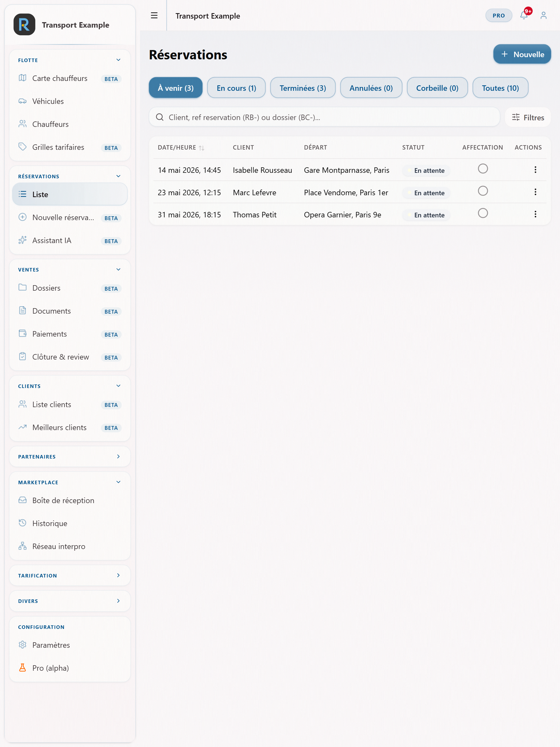
Task: Switch to Corbeille (0) tab
Action: click(437, 88)
